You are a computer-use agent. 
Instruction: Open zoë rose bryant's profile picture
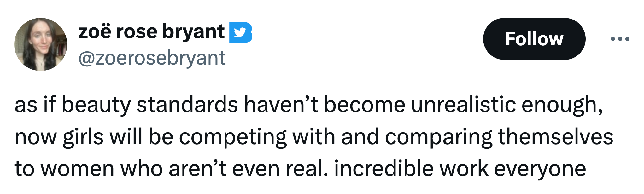coord(41,44)
